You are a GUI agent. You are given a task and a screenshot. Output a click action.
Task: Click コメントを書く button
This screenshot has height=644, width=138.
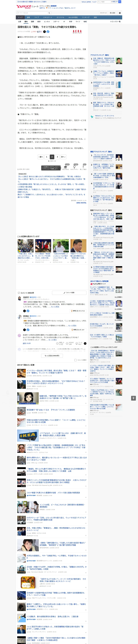(x=69, y=292)
